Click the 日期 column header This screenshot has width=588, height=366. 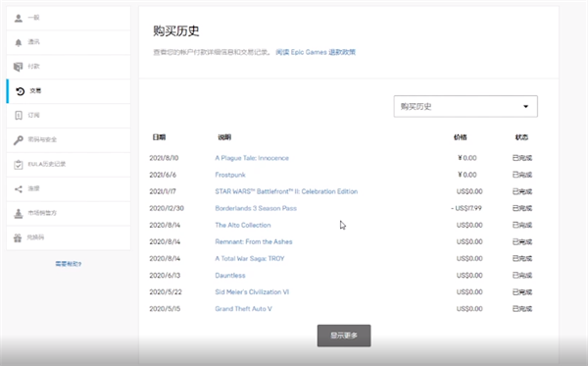(159, 137)
